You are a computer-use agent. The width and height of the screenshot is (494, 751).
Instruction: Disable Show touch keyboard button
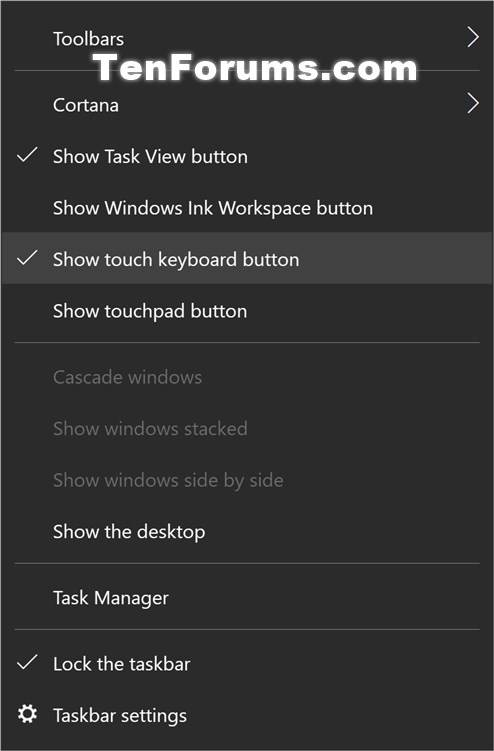[247, 259]
